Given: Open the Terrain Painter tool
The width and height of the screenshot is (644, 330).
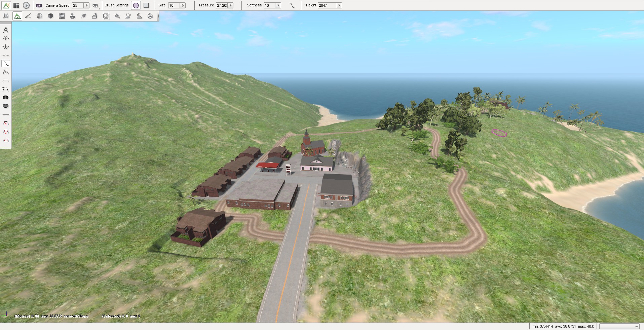Looking at the screenshot, I should (x=28, y=16).
